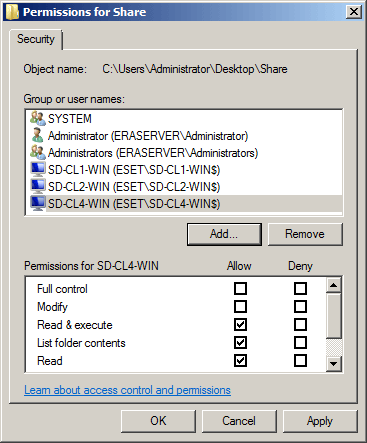The height and width of the screenshot is (443, 367).
Task: Click permissions list scroll down arrow
Action: tap(334, 364)
